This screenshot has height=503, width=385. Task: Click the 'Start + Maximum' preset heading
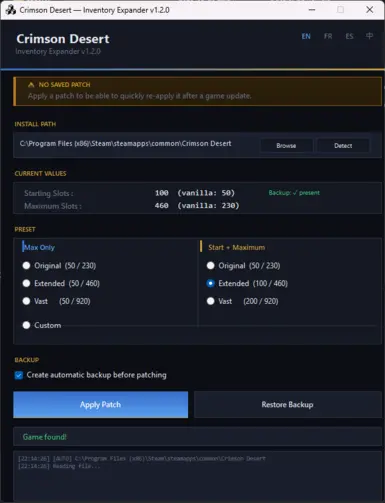(x=237, y=248)
